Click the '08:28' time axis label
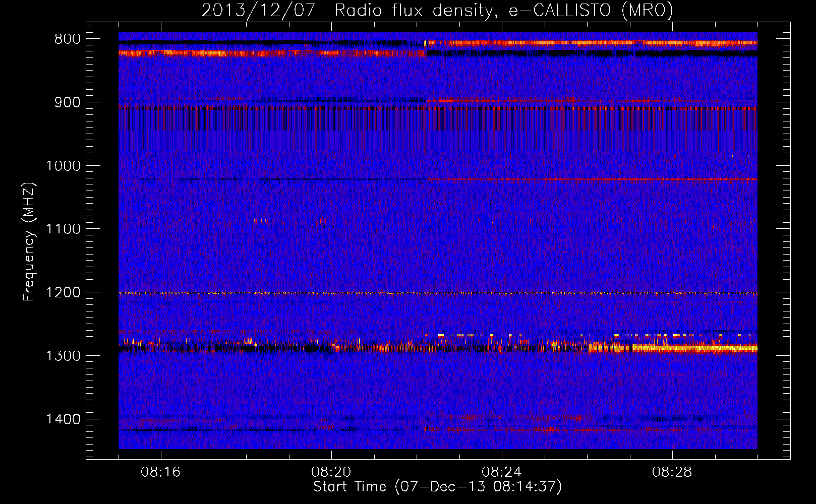 (672, 472)
